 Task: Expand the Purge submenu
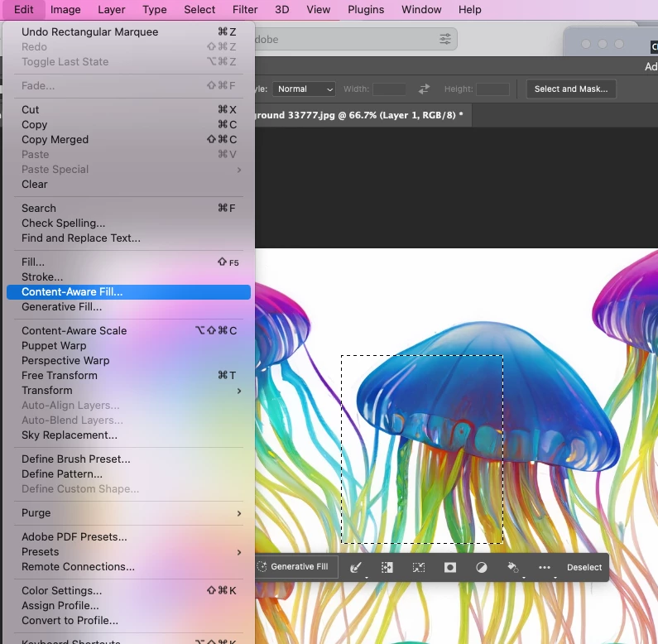click(128, 513)
